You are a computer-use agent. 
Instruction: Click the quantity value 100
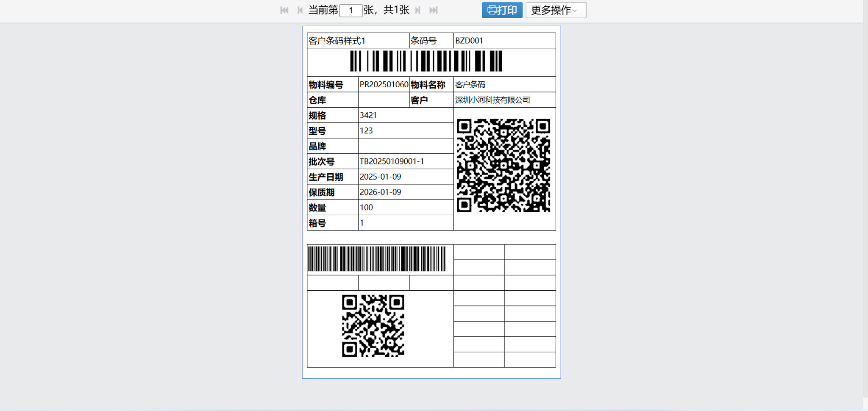[366, 207]
